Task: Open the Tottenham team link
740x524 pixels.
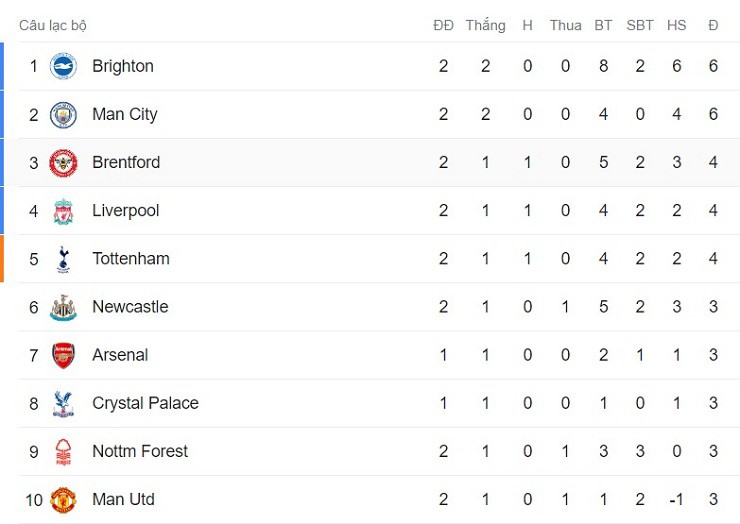Action: pyautogui.click(x=130, y=259)
